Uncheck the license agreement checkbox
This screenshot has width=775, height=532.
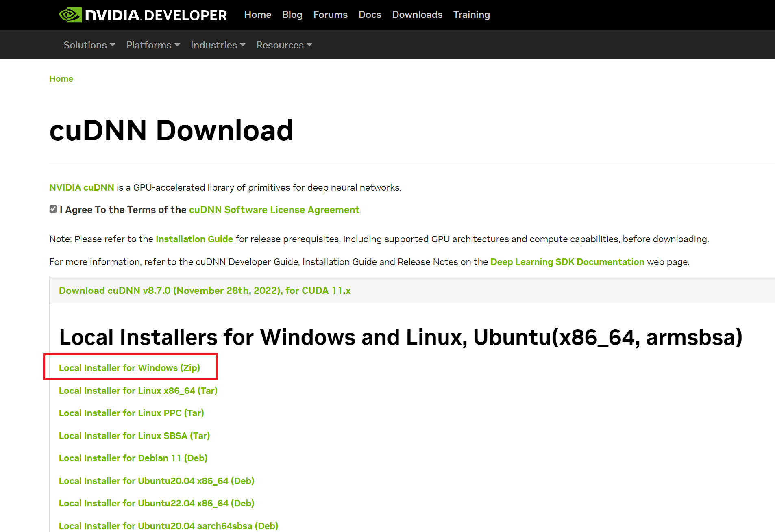53,209
